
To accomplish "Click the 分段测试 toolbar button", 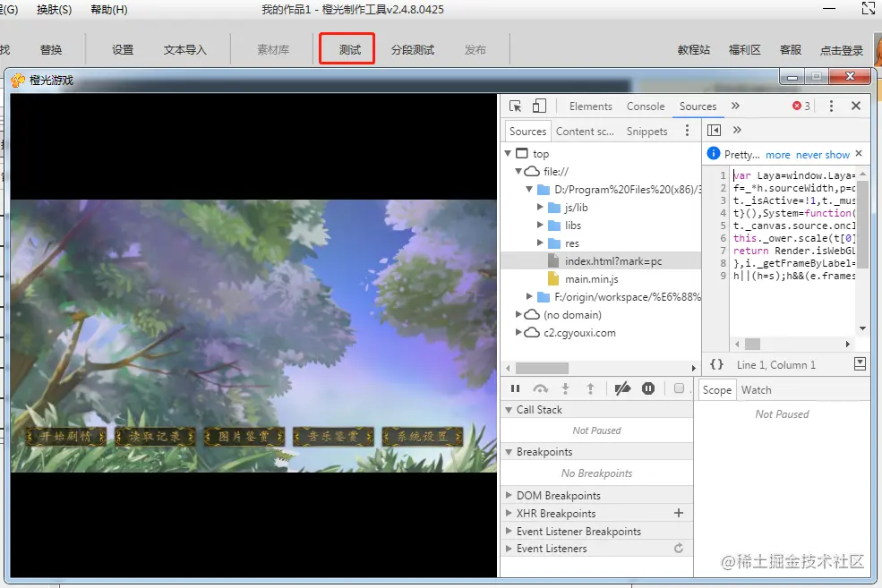I will click(x=412, y=49).
